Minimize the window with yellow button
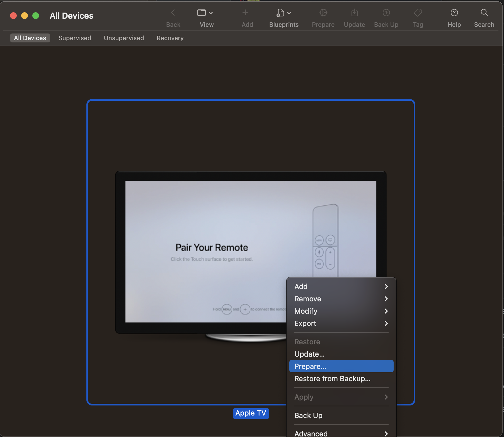This screenshot has height=437, width=504. click(25, 16)
